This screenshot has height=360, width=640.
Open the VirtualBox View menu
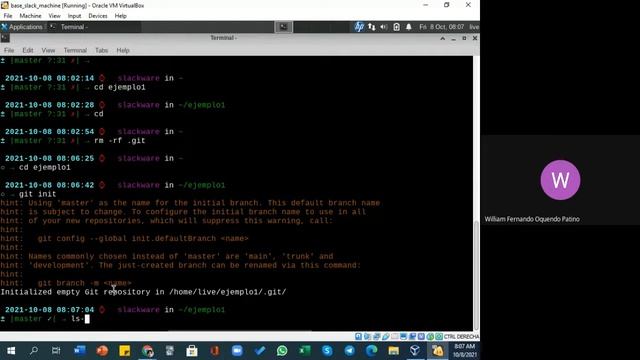(54, 16)
